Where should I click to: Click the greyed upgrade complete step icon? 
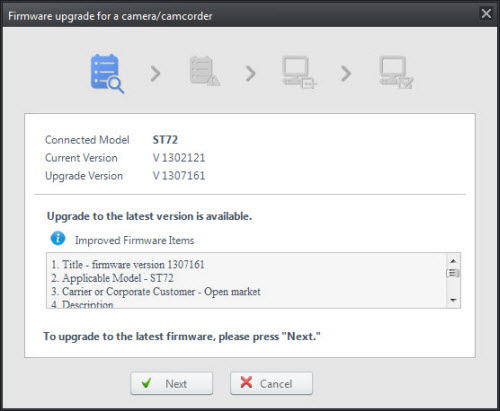pos(396,72)
